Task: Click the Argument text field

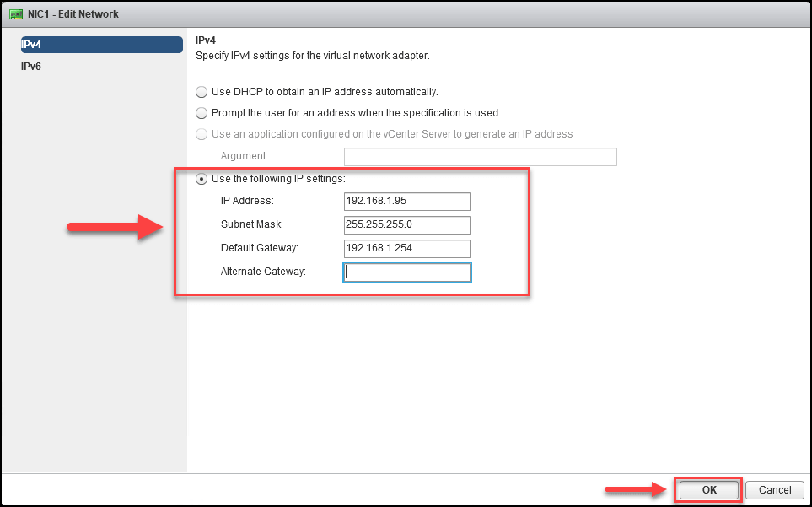Action: (480, 157)
